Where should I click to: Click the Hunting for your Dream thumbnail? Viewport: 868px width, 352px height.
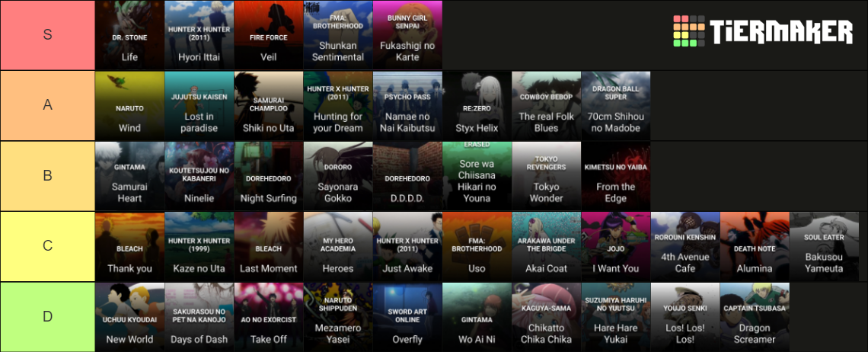(337, 105)
